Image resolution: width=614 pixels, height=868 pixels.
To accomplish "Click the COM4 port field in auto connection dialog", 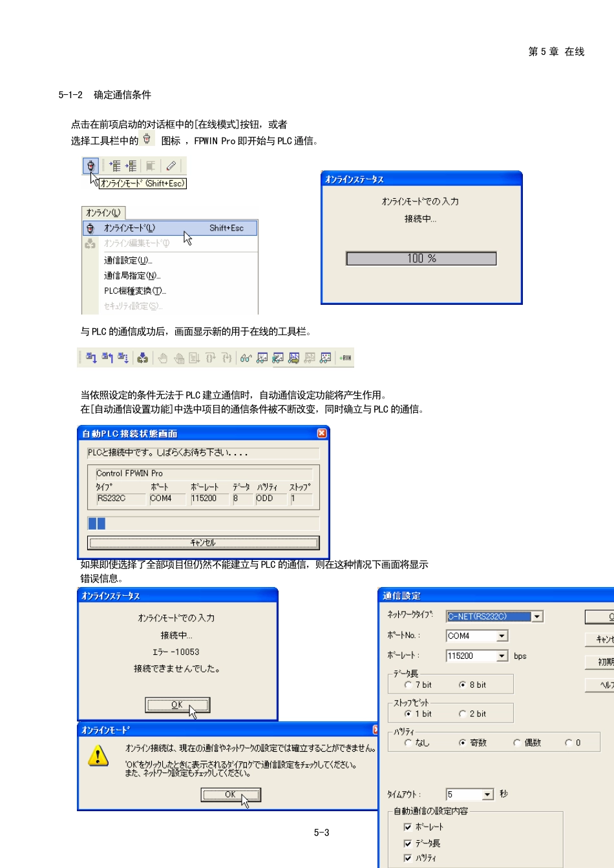I will point(167,499).
